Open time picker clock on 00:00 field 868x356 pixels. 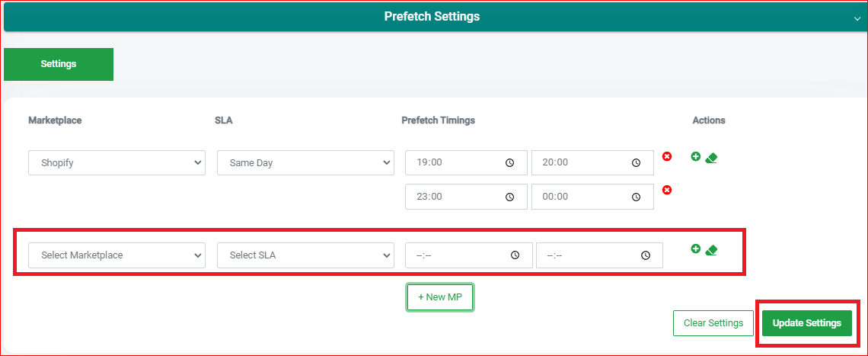(x=636, y=197)
